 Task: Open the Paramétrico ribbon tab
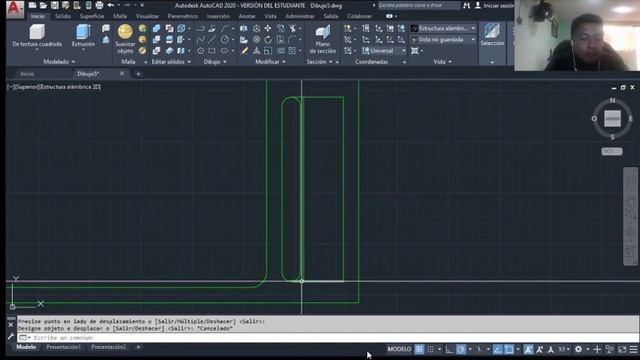183,16
